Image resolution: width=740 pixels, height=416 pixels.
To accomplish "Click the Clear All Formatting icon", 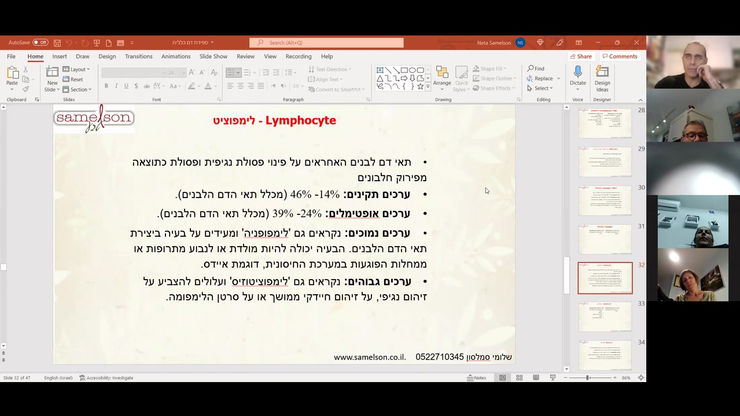I will click(214, 72).
